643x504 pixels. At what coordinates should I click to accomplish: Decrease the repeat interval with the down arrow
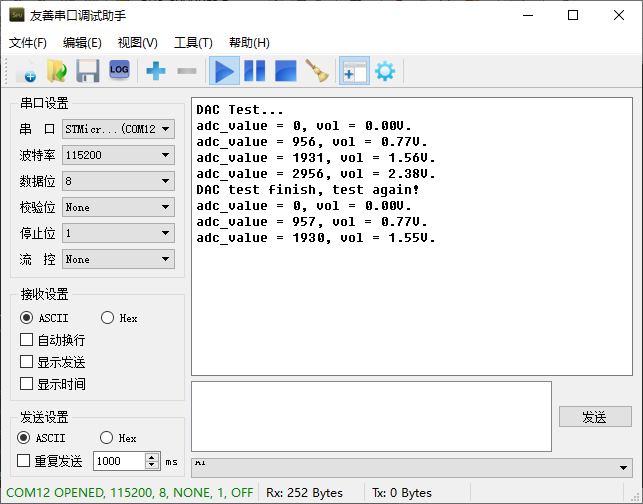152,465
